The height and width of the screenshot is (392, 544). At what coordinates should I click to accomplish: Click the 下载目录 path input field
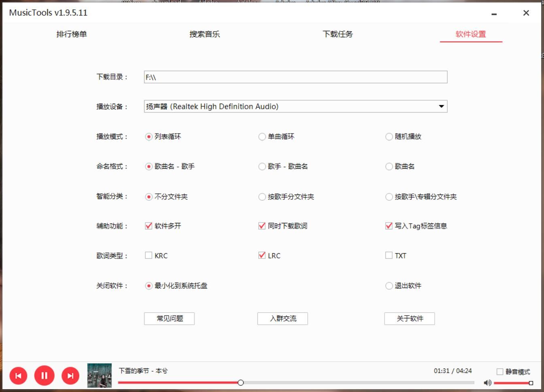(295, 77)
